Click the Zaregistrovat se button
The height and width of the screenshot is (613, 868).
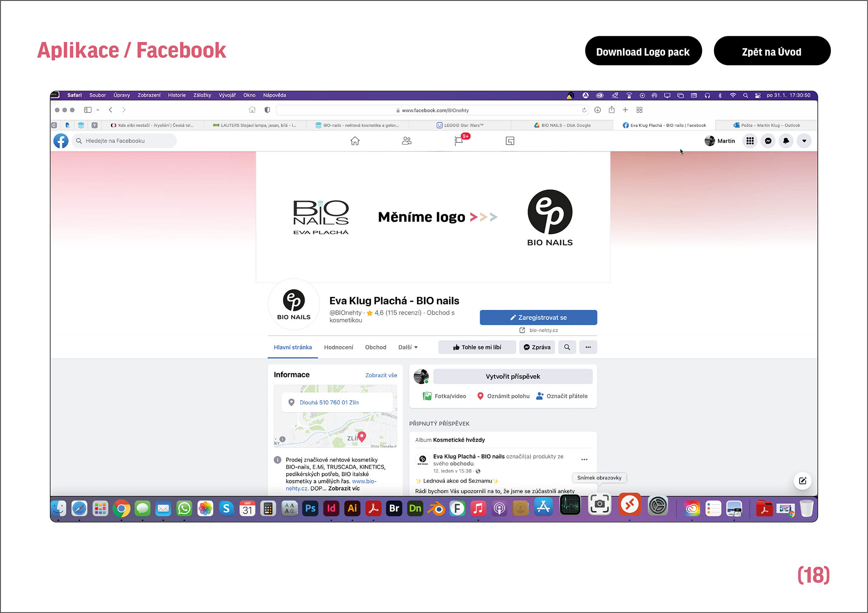(x=538, y=318)
